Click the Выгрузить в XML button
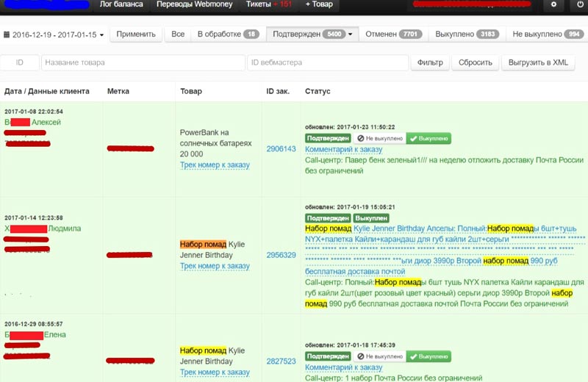 coord(538,62)
